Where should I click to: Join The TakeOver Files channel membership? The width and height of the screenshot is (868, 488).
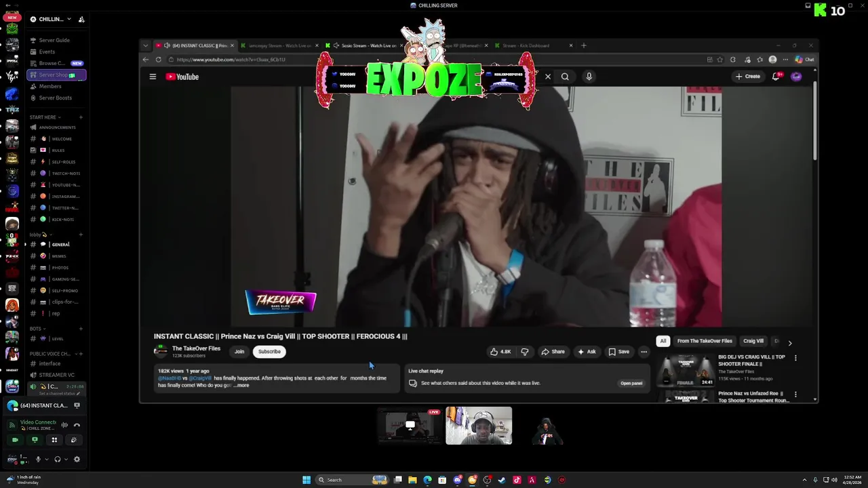coord(239,351)
